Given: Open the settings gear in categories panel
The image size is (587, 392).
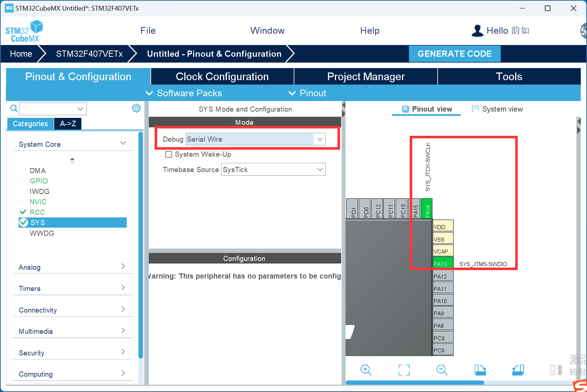Looking at the screenshot, I should tap(136, 108).
